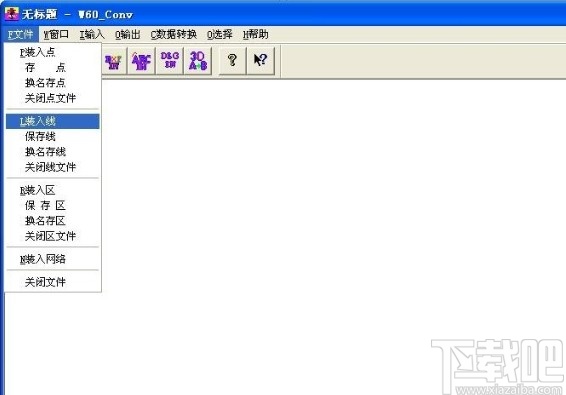Image resolution: width=566 pixels, height=395 pixels.
Task: Click the 3D A+B conversion icon
Action: click(x=198, y=61)
